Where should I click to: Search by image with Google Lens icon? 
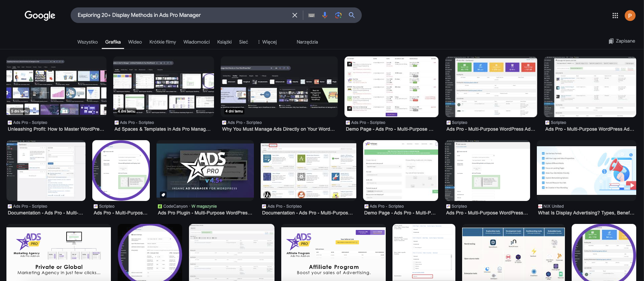coord(338,15)
